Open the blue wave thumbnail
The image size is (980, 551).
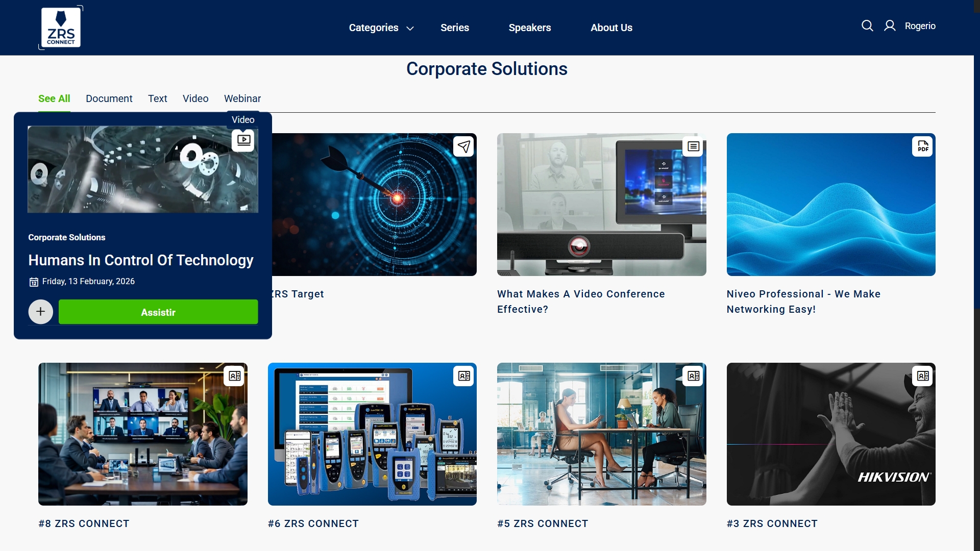pyautogui.click(x=831, y=205)
